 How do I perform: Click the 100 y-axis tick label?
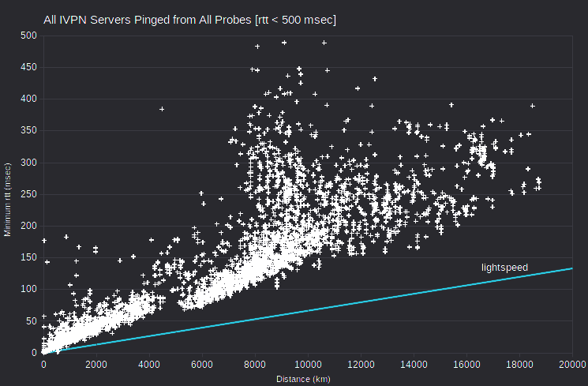pos(29,289)
